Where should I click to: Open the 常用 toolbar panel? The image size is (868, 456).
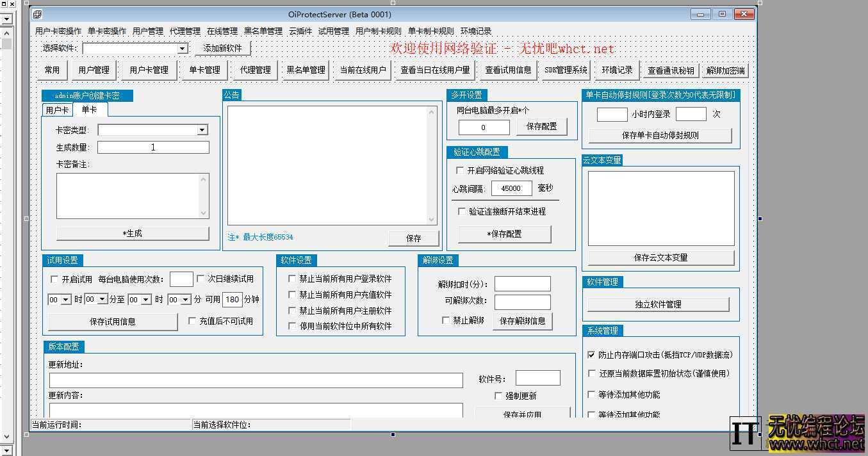click(x=52, y=70)
